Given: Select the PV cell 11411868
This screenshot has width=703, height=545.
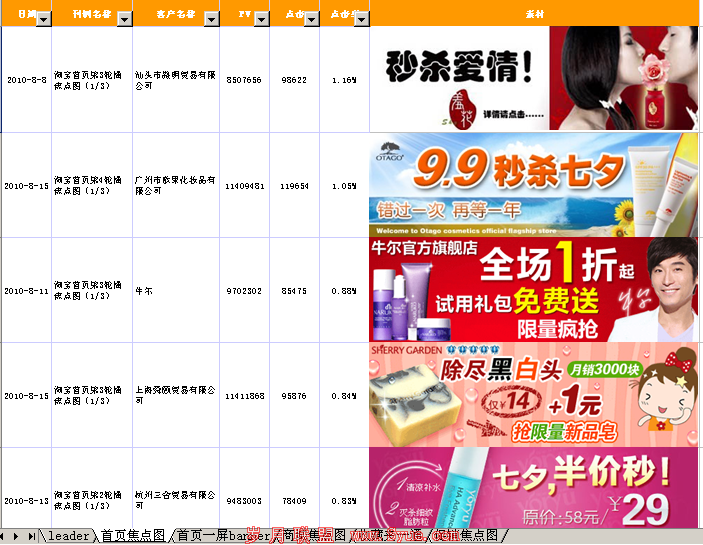Looking at the screenshot, I should [x=244, y=396].
